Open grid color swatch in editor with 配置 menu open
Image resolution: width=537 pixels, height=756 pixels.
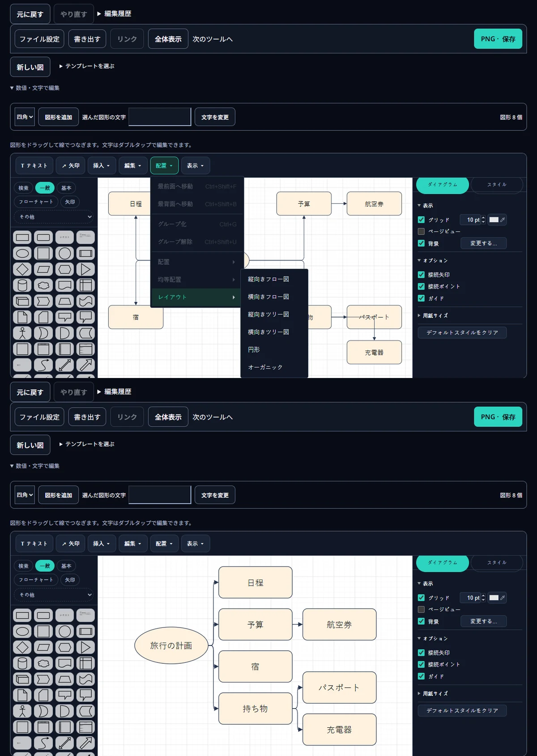click(497, 220)
